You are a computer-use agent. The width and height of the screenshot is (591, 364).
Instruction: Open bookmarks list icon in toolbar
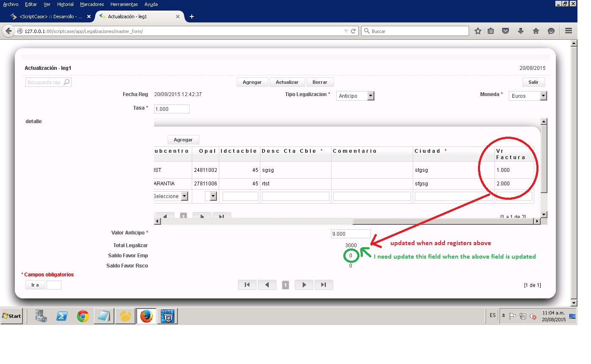coord(491,31)
